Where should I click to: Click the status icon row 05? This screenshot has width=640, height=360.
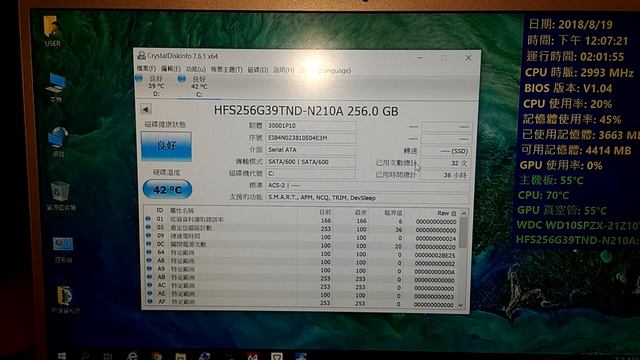[x=148, y=227]
